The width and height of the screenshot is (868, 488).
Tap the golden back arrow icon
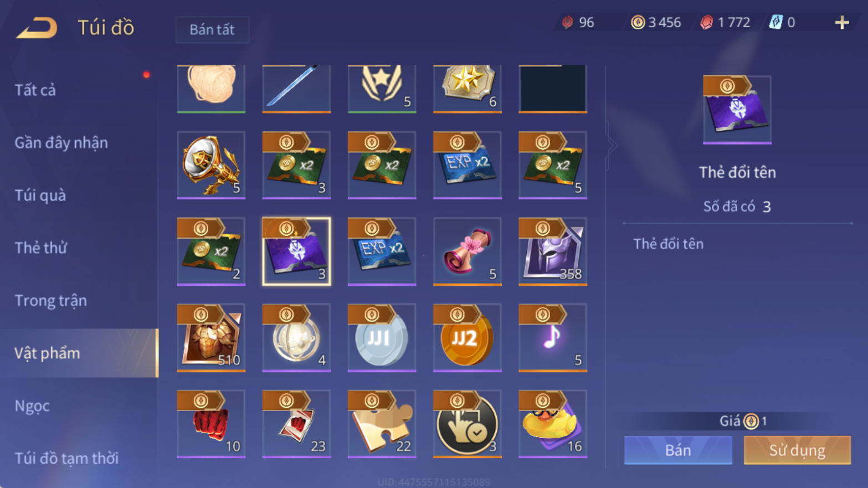(37, 28)
